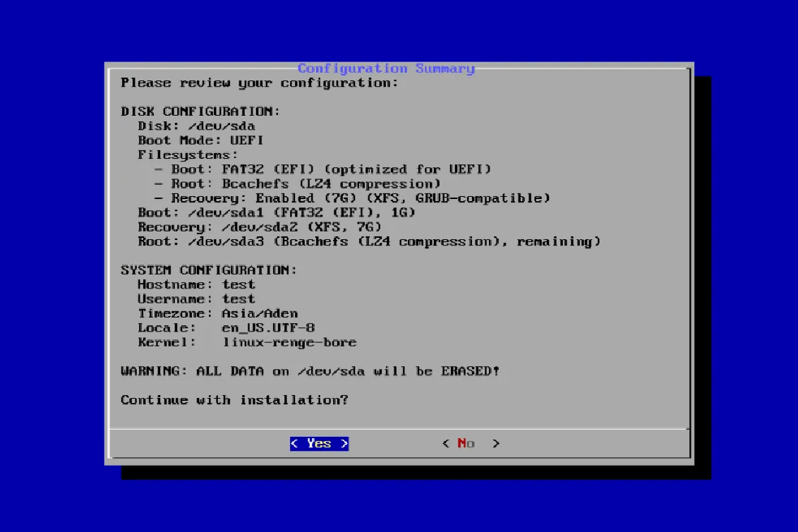Click the /dev/sda1 boot partition line
Viewport: 798px width, 532px height.
(277, 213)
